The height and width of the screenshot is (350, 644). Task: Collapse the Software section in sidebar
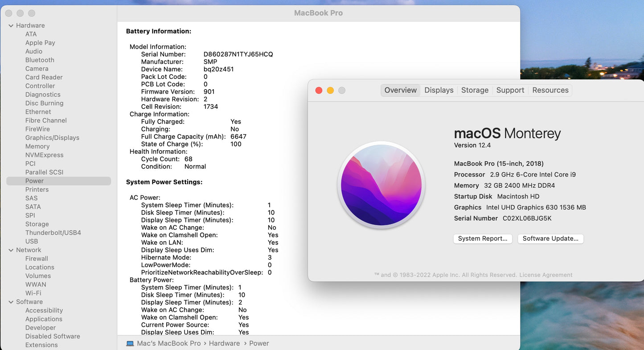pos(11,302)
